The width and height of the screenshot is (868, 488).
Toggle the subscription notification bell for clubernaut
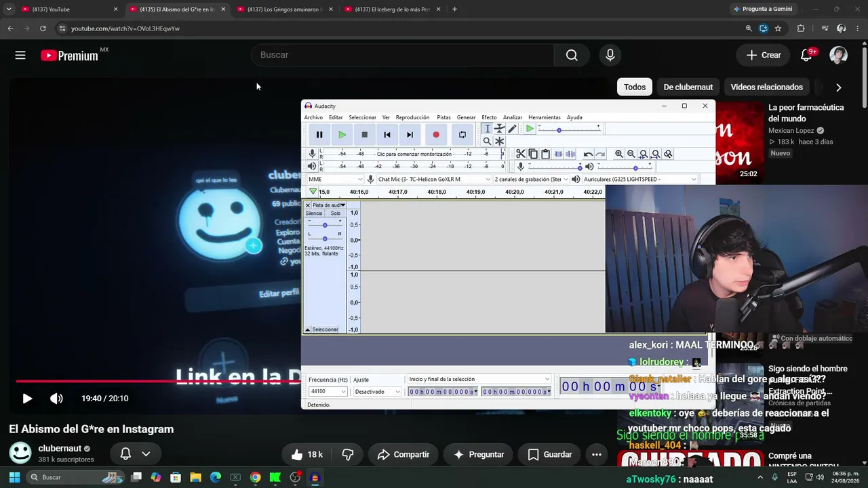click(x=134, y=453)
